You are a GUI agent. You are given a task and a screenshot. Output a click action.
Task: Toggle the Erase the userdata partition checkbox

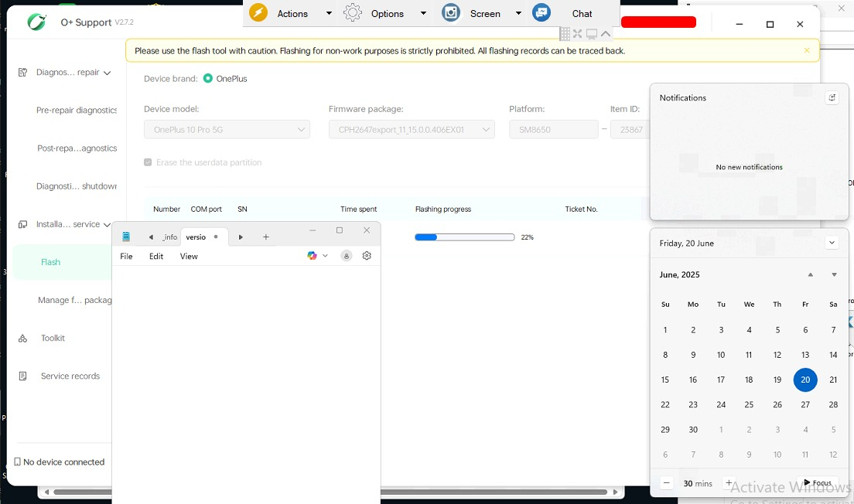pos(148,162)
